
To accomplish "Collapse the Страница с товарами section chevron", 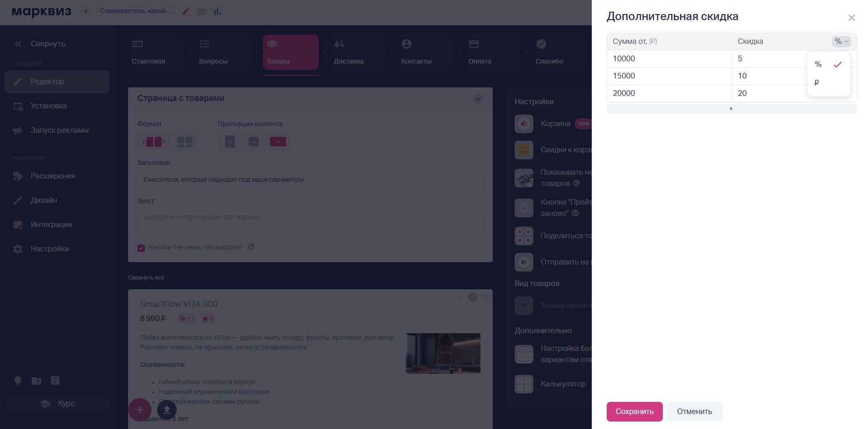I will (478, 99).
